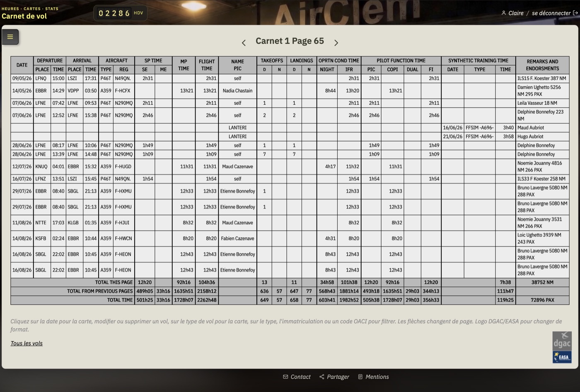This screenshot has height=392, width=580.
Task: Click the logout icon next to se déconnecter
Action: [575, 13]
